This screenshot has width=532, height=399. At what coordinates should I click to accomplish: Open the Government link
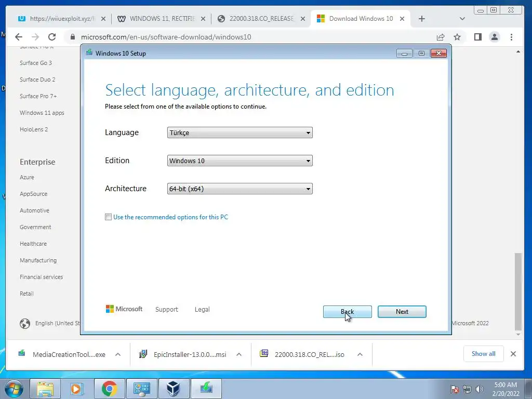pyautogui.click(x=35, y=228)
